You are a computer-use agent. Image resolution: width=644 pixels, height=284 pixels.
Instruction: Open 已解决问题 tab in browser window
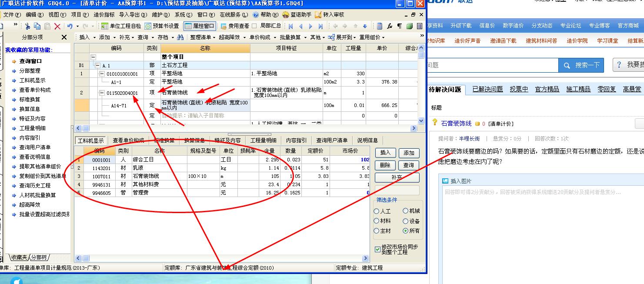point(487,89)
